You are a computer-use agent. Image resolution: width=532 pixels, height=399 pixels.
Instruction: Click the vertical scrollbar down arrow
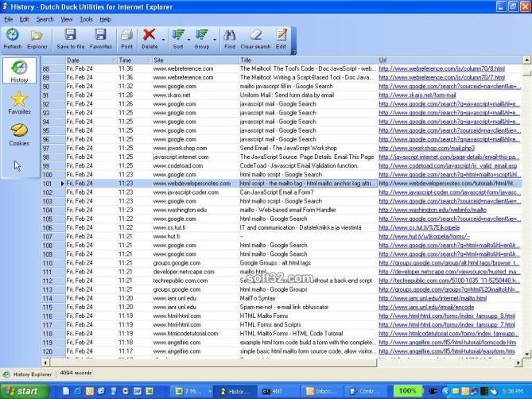click(x=526, y=354)
